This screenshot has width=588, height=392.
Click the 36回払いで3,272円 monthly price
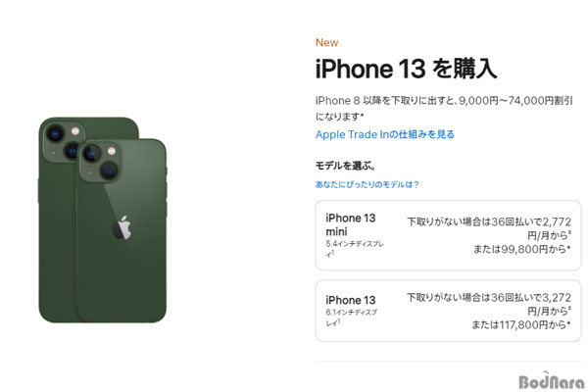(489, 304)
